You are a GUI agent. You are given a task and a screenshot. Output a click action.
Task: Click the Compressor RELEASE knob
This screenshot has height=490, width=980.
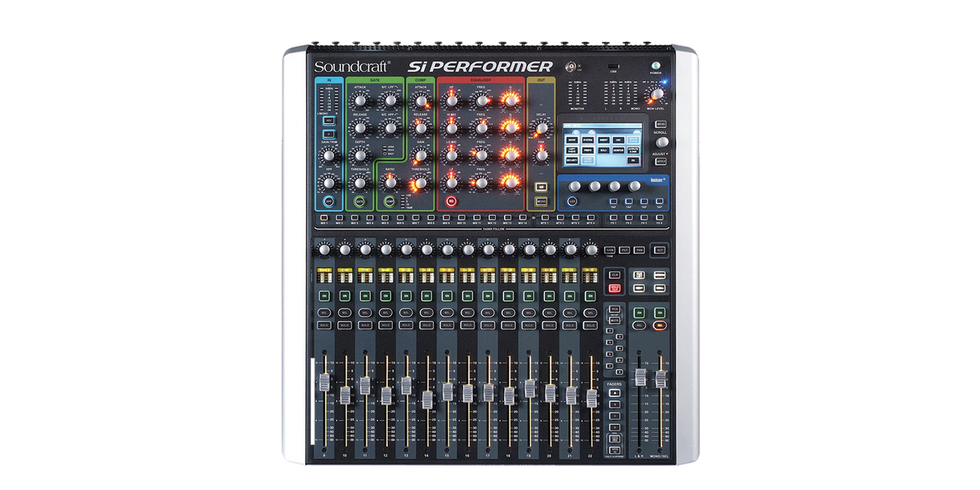[x=421, y=128]
